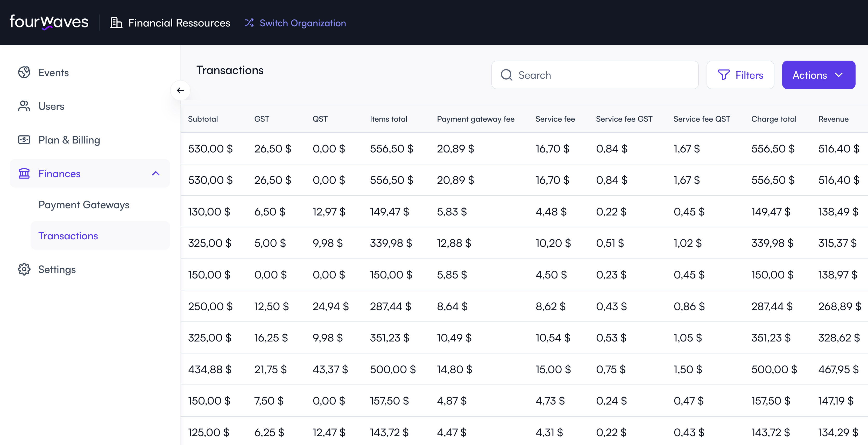Collapse the Finances section chevron

156,174
